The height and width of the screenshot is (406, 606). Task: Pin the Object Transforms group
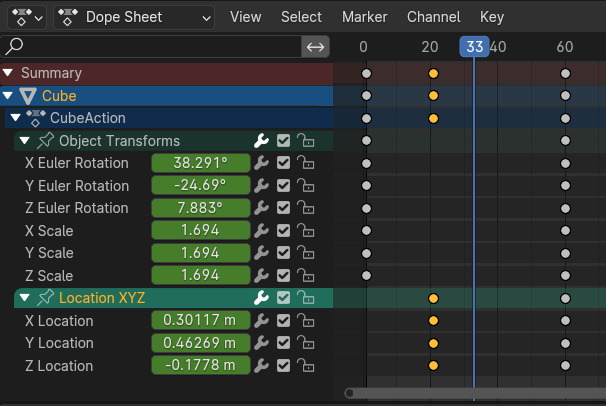pos(46,141)
